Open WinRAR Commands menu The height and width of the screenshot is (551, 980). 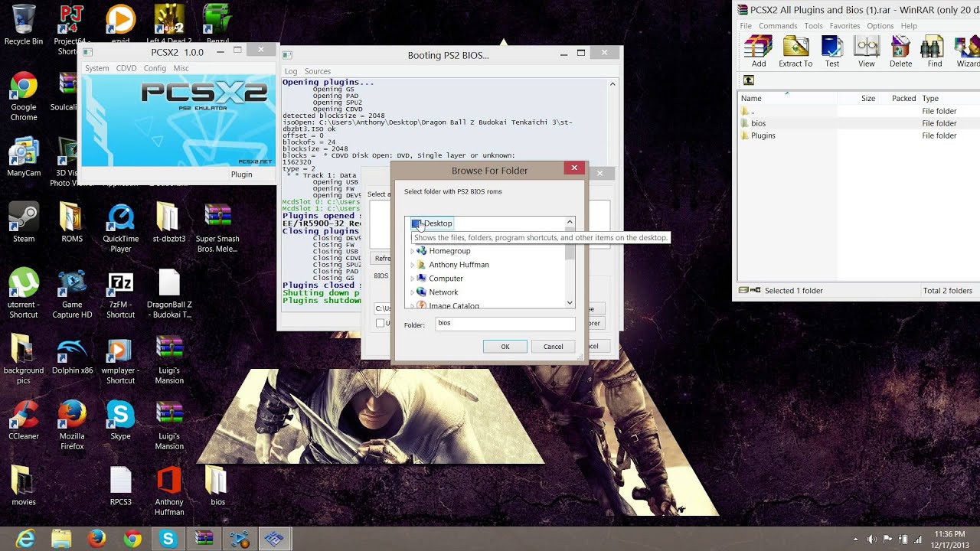click(778, 26)
